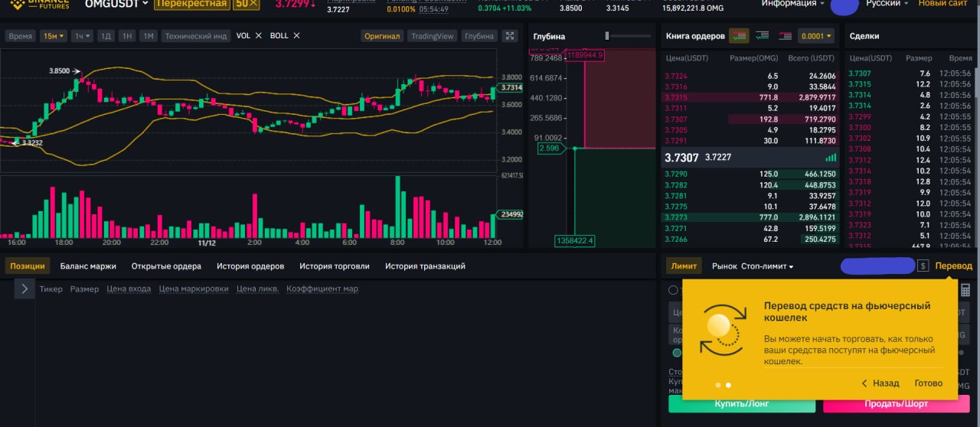Click the dollar wallet icon near Перевод
This screenshot has width=980, height=427.
923,266
